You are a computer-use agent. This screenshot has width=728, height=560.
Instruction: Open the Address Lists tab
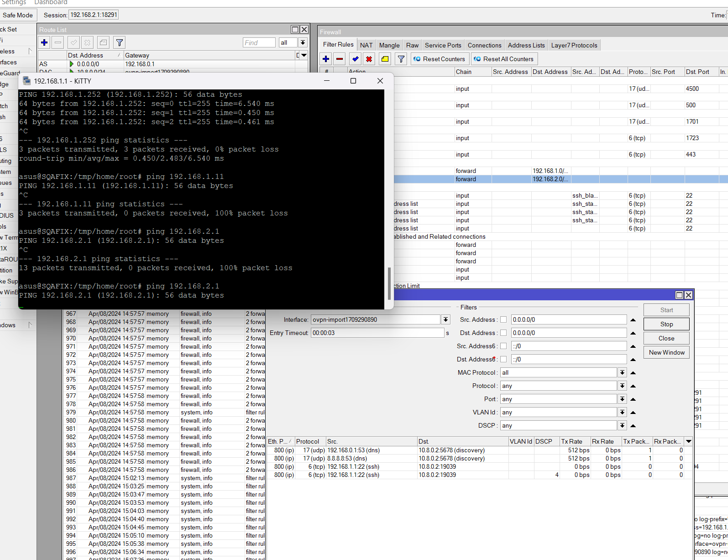[526, 45]
